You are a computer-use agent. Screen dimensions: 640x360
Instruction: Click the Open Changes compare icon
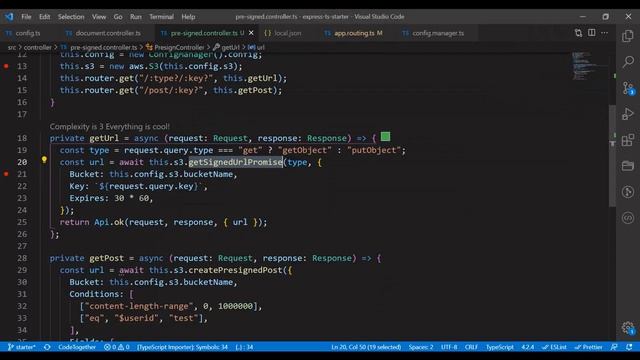pyautogui.click(x=578, y=33)
